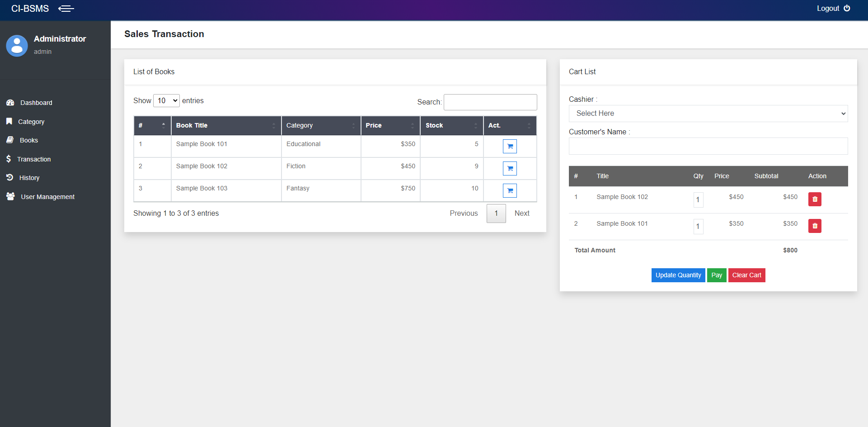Image resolution: width=868 pixels, height=427 pixels.
Task: Toggle the sidebar with the arrow-lines icon
Action: [66, 9]
